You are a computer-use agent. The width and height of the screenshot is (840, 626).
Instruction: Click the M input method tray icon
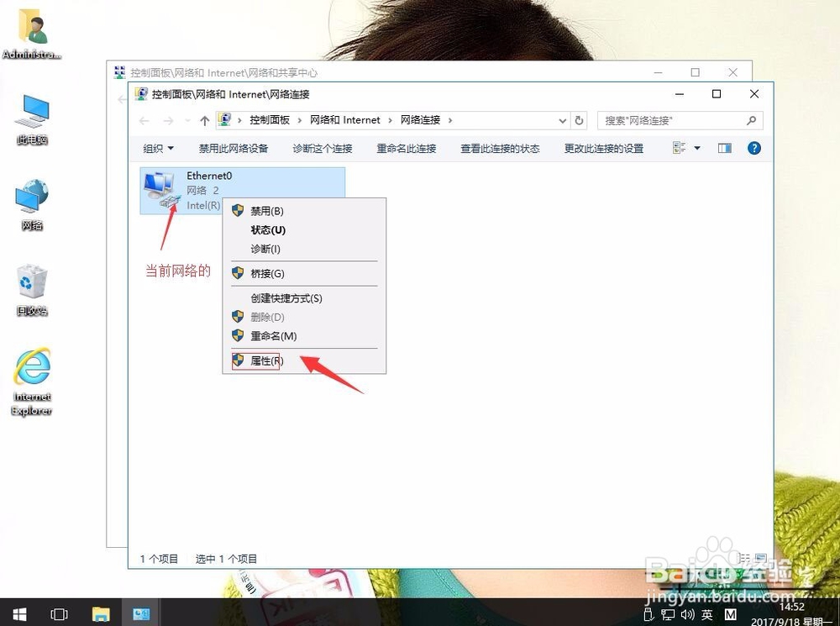730,615
